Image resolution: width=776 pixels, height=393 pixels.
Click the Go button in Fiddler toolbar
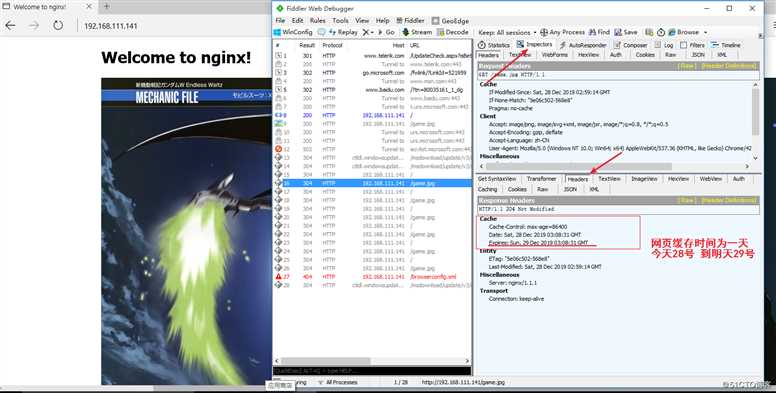[x=387, y=32]
